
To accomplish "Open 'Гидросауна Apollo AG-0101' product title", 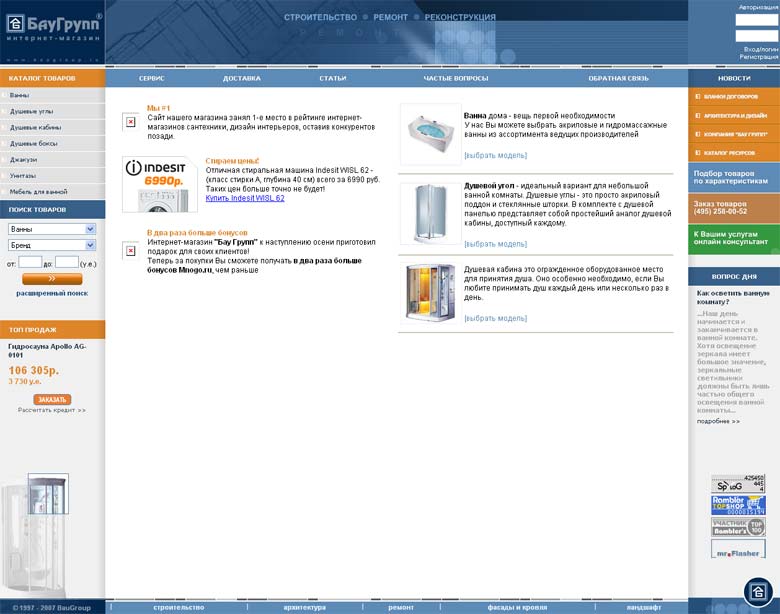I will 47,350.
